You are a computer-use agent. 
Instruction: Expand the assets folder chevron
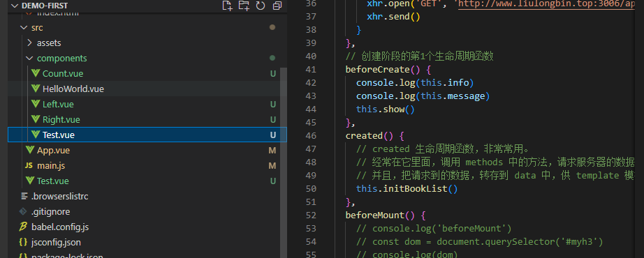tap(29, 43)
